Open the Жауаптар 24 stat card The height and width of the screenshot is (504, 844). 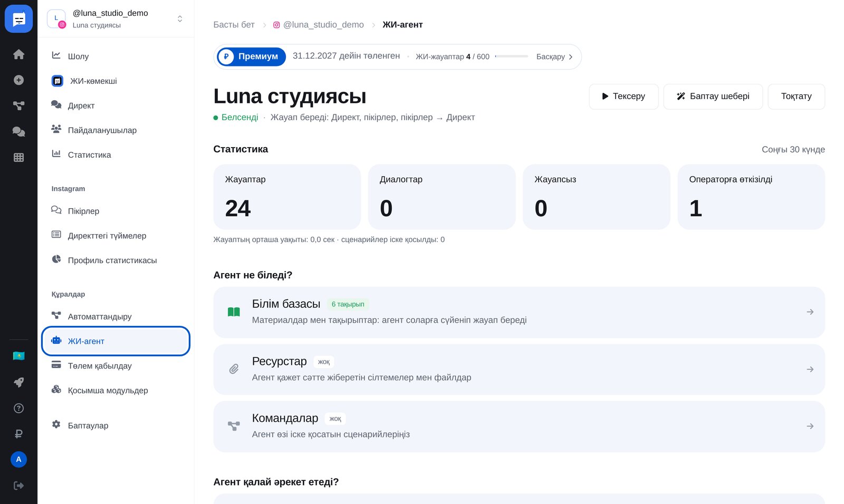click(287, 197)
